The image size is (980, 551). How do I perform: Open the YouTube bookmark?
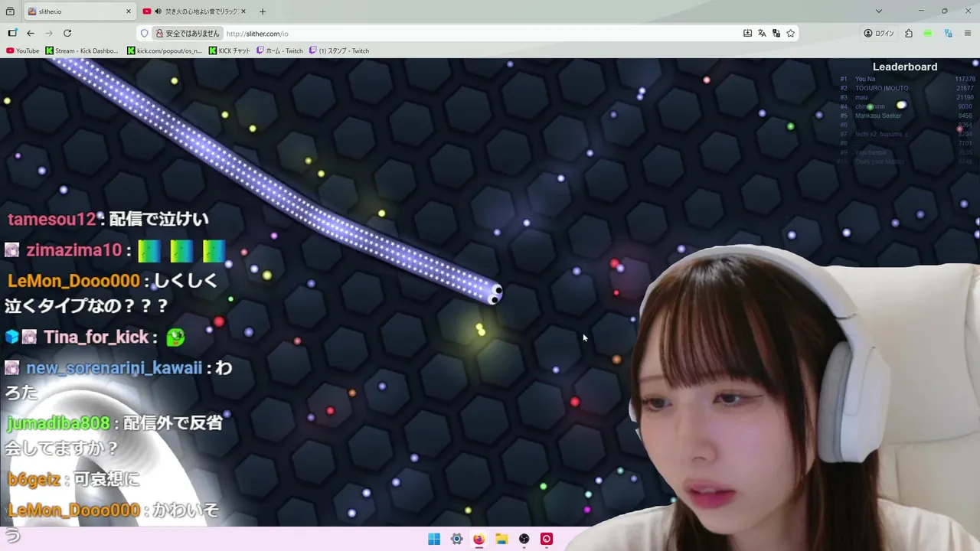22,51
